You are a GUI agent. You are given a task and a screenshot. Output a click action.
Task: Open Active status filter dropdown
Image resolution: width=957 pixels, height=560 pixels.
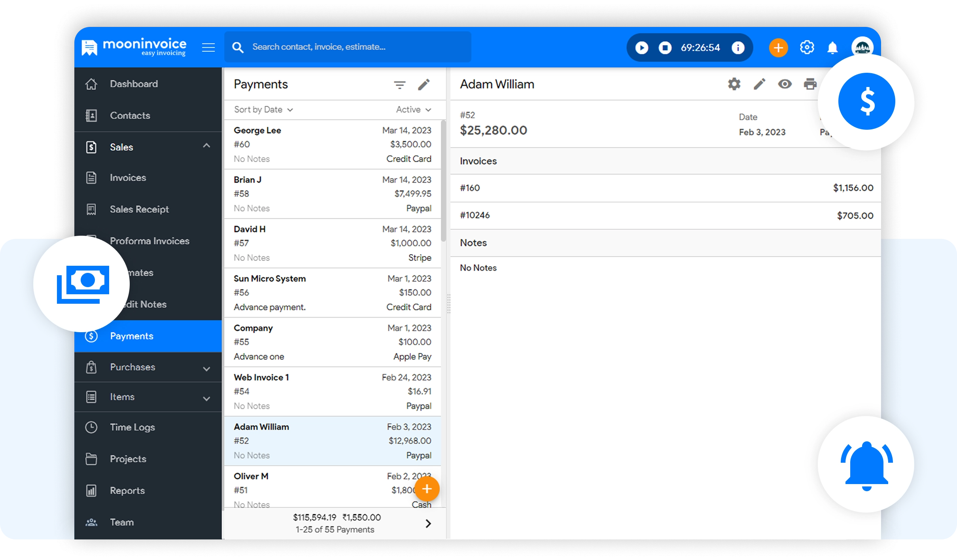tap(413, 110)
